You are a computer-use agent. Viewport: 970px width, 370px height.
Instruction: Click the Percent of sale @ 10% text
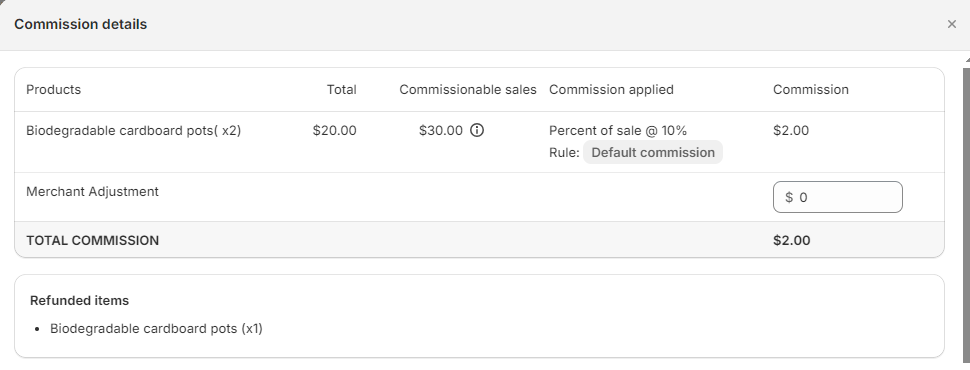coord(618,131)
